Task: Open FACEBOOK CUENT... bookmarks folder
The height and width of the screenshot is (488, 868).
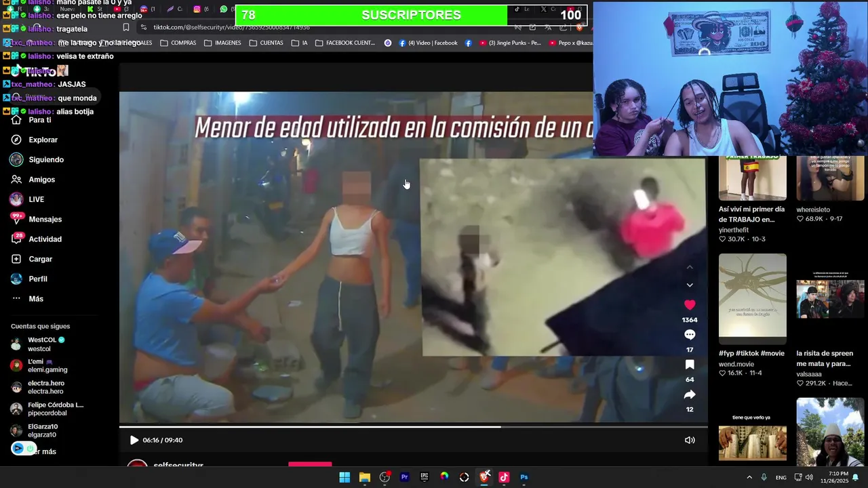Action: (345, 43)
